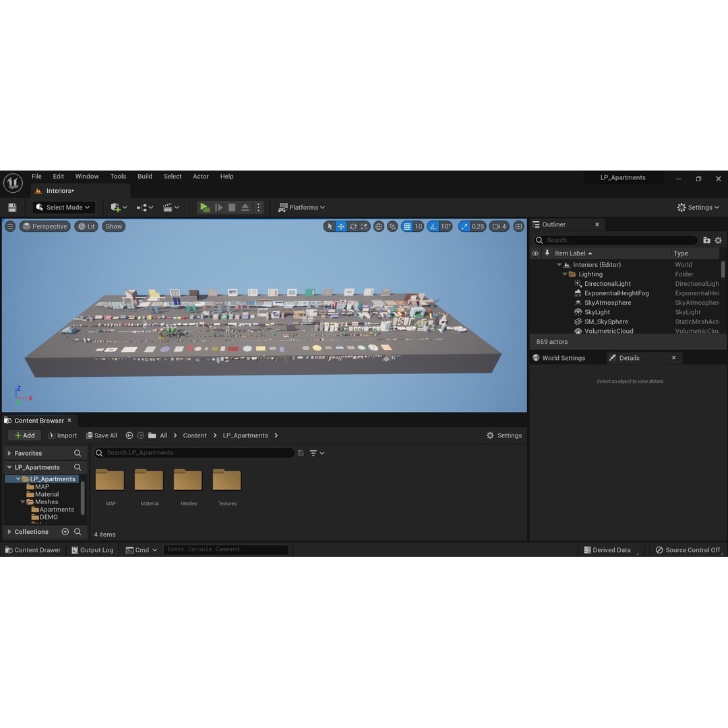The width and height of the screenshot is (728, 728).
Task: Click the Unreal Engine logo
Action: pyautogui.click(x=13, y=183)
